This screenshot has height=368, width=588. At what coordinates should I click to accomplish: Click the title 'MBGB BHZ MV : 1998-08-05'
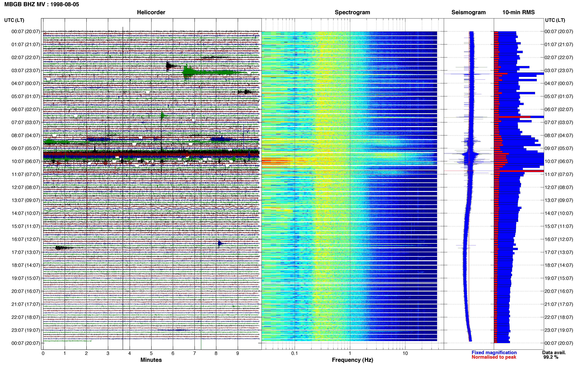pyautogui.click(x=42, y=4)
